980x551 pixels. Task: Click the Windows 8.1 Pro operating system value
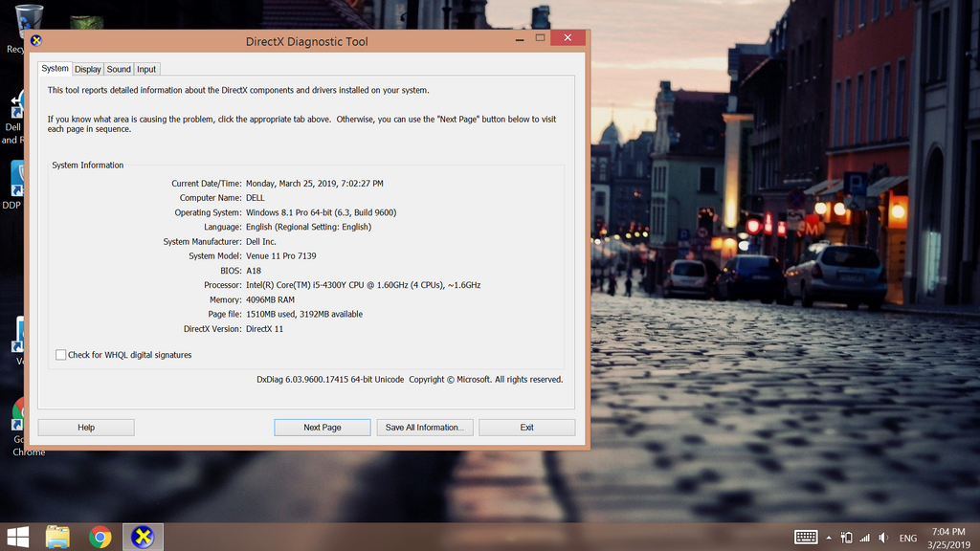click(x=322, y=212)
